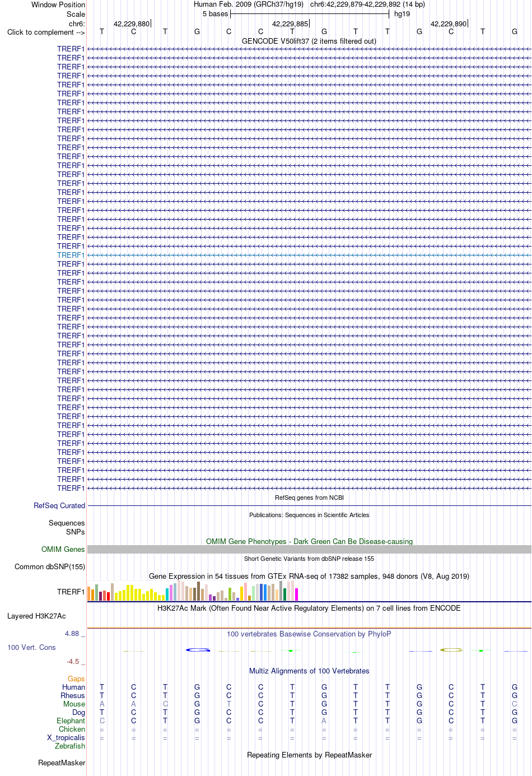Click 'Gene Expression in 54 tissues' title
The image size is (532, 776).
pyautogui.click(x=309, y=576)
